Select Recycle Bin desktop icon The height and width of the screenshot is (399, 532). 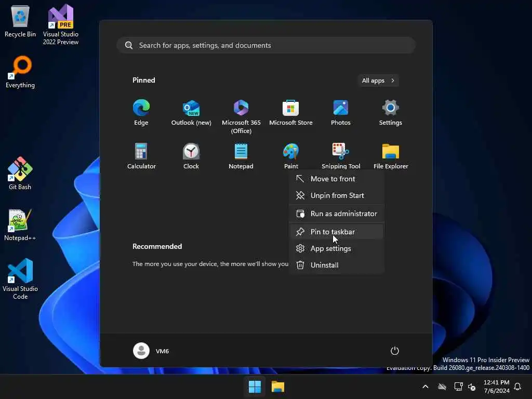click(x=20, y=22)
